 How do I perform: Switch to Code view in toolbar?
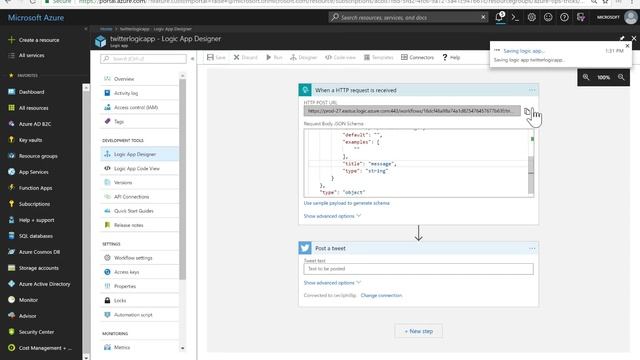pyautogui.click(x=340, y=58)
